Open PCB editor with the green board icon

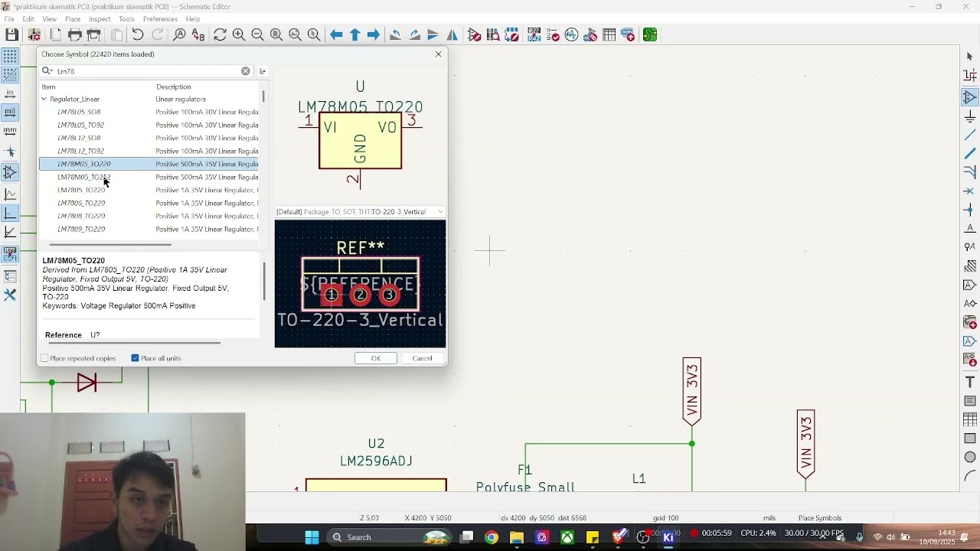pyautogui.click(x=650, y=35)
